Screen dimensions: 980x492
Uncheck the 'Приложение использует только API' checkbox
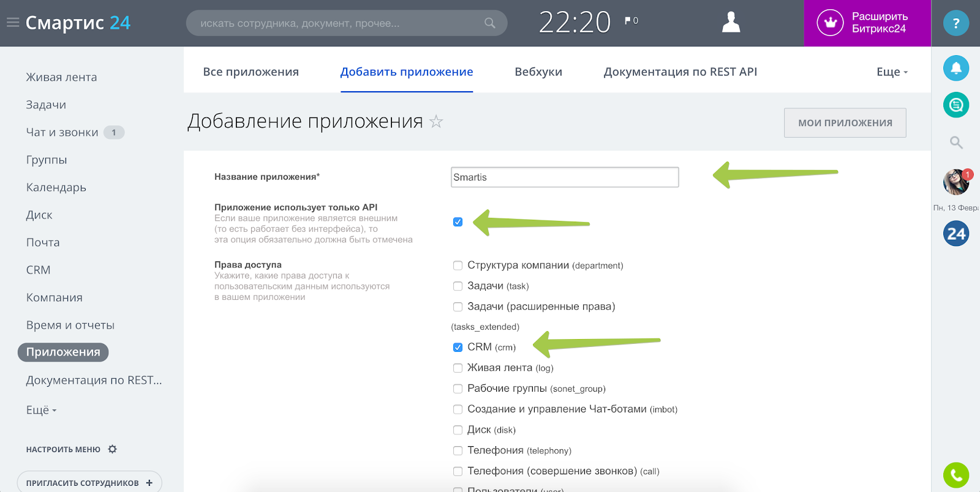[x=458, y=222]
